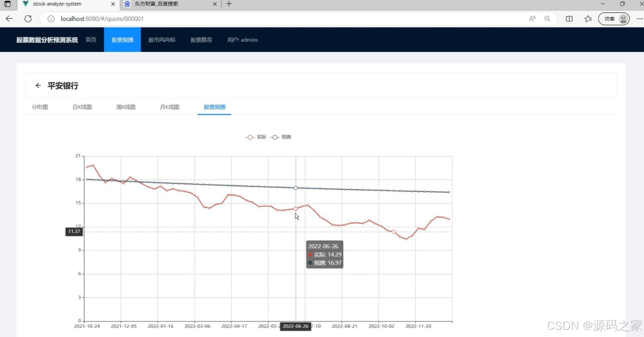Switch to the 东方财富_百度搜索 browser tab
Image resolution: width=644 pixels, height=337 pixels.
(x=170, y=4)
